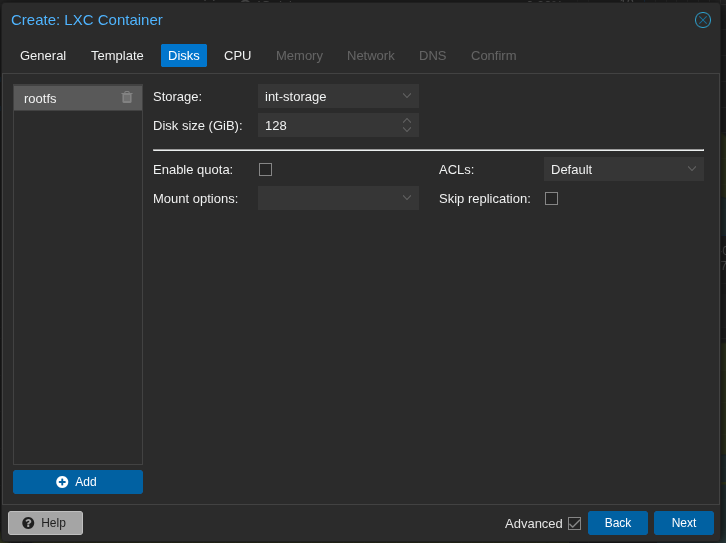Add a new mount point disk
Screen dimensions: 726x543
[x=78, y=482]
